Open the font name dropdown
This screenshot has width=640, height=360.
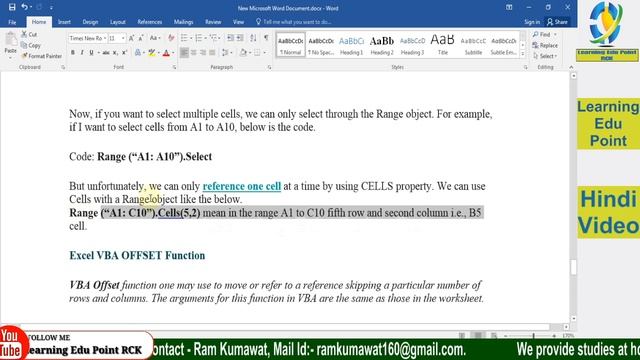(x=105, y=38)
